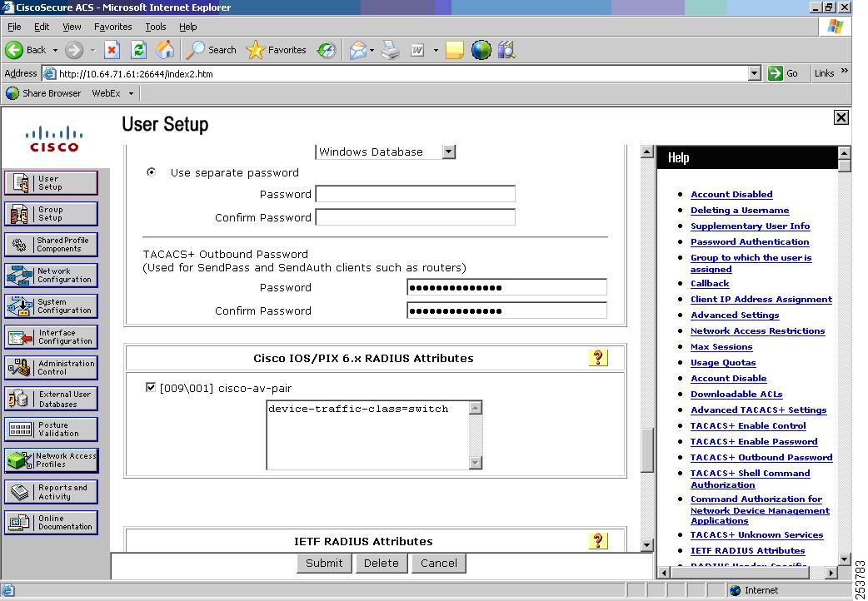Screen dimensions: 868x601
Task: Open External User Databases section
Action: [x=51, y=399]
